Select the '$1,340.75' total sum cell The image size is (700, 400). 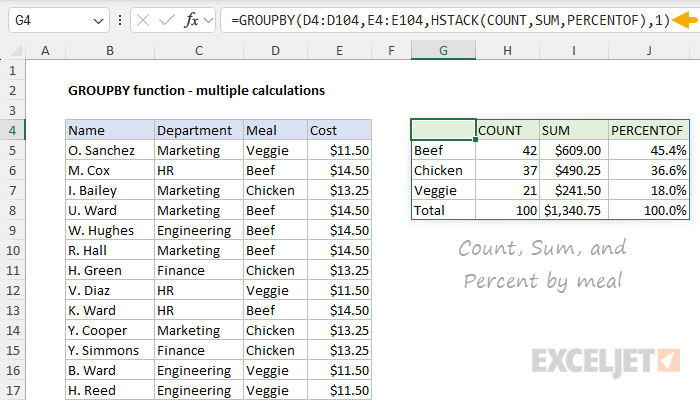click(x=574, y=210)
